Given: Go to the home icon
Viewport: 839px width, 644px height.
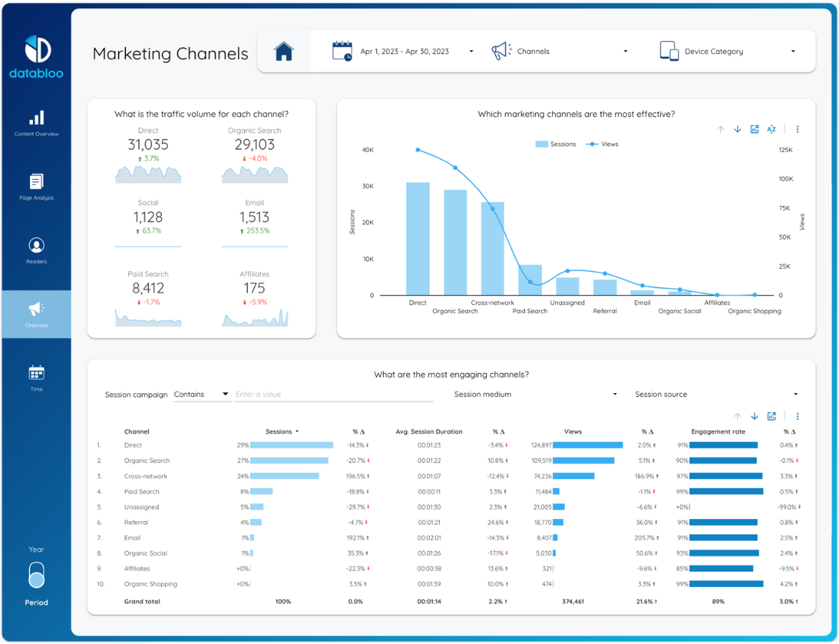Looking at the screenshot, I should pos(284,52).
